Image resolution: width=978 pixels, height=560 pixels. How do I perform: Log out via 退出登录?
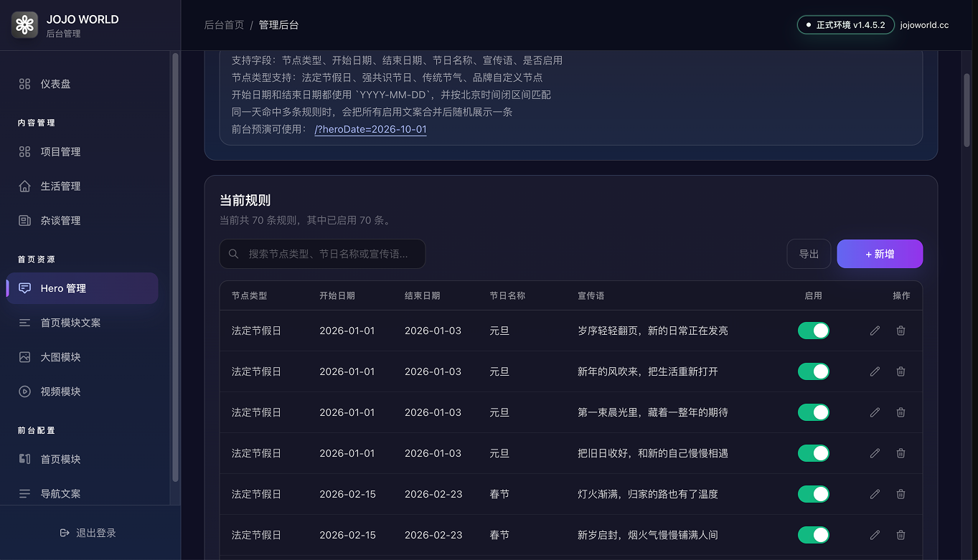pyautogui.click(x=88, y=533)
